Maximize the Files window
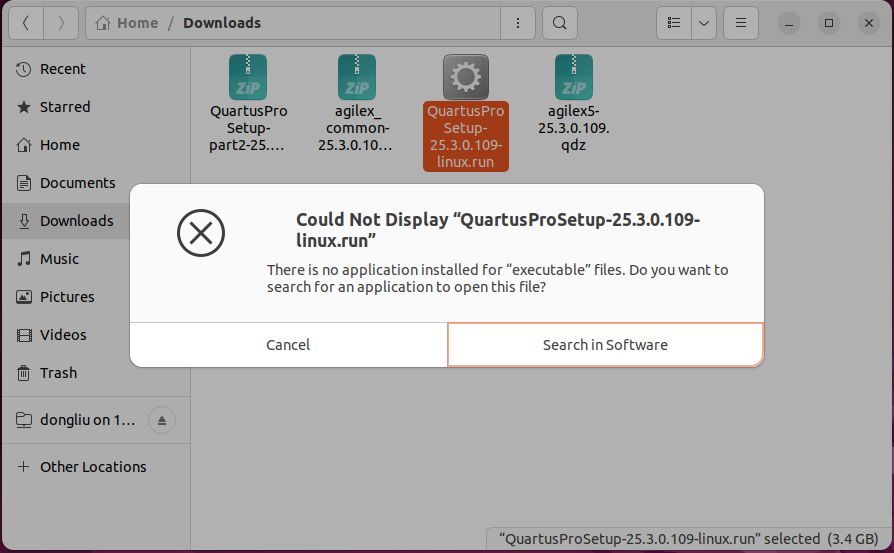894x553 pixels. (829, 23)
